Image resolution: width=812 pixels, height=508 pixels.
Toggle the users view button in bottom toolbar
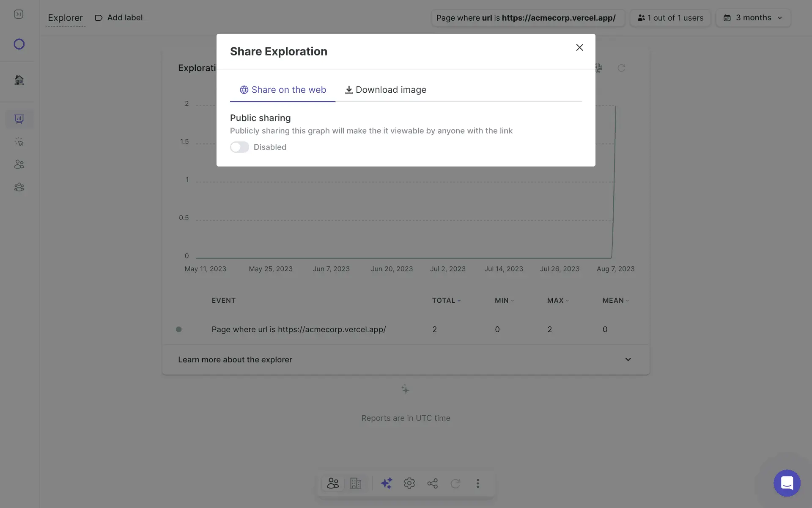point(333,483)
